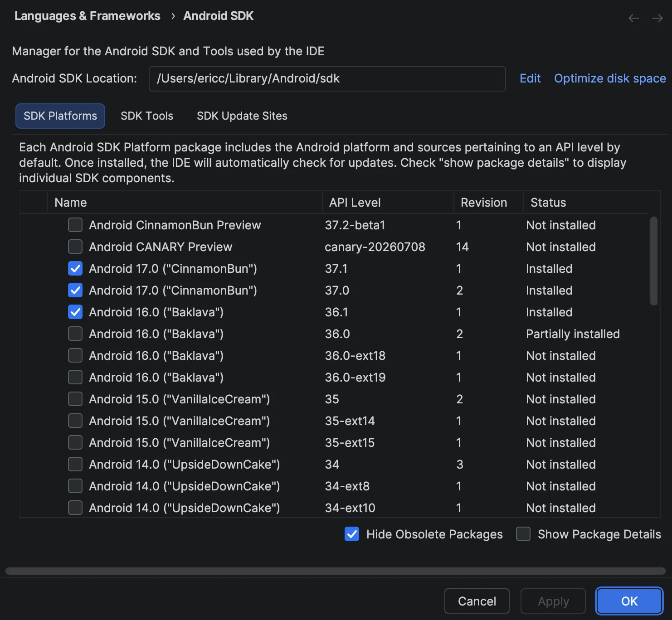Click the Name column header
This screenshot has height=620, width=672.
185,203
